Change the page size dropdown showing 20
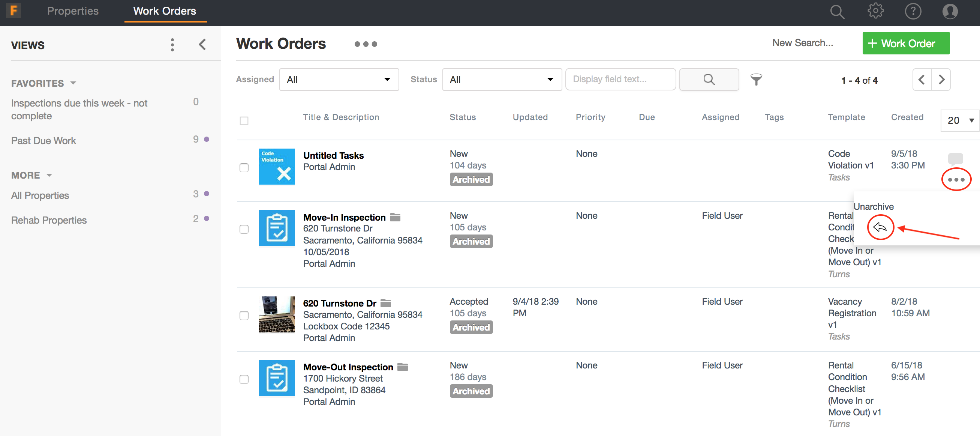 click(x=959, y=120)
